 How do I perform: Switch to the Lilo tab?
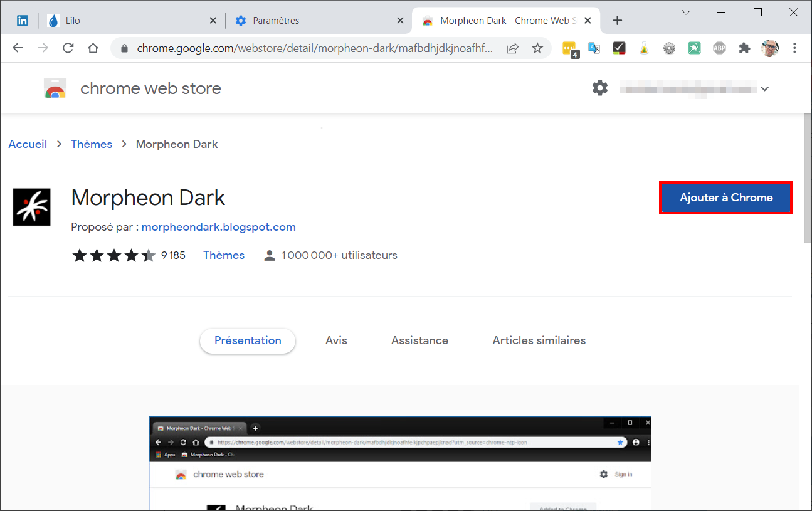(x=132, y=21)
